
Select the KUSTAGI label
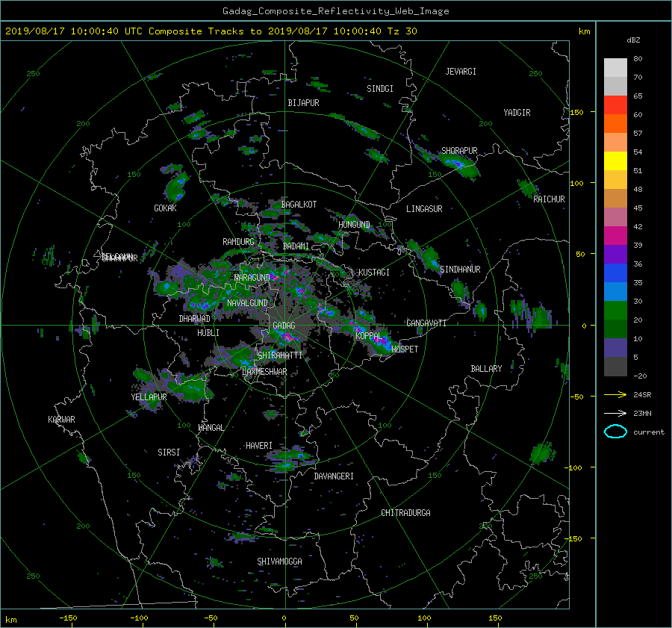pos(374,273)
